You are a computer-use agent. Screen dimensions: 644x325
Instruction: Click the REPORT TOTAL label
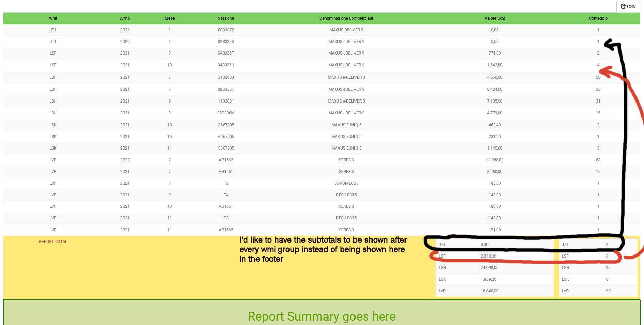click(53, 242)
